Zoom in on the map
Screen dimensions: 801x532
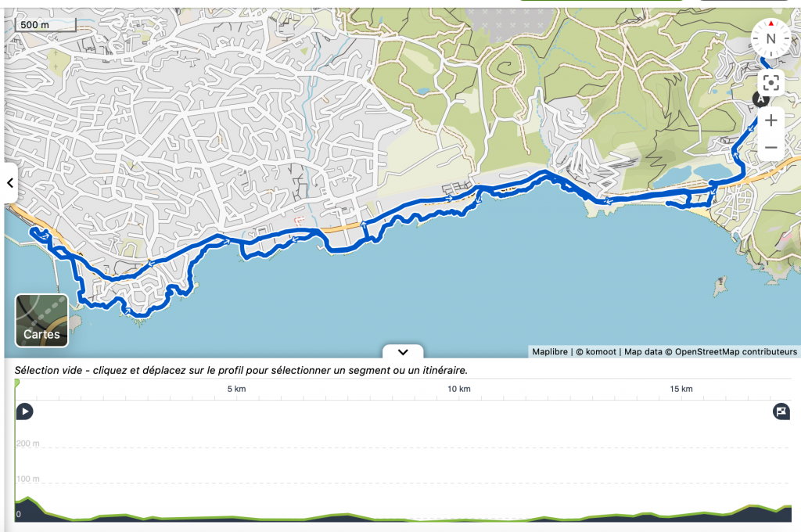click(x=771, y=120)
